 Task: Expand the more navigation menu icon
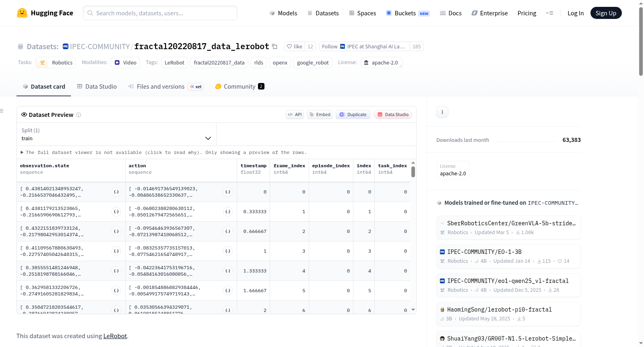[x=549, y=13]
